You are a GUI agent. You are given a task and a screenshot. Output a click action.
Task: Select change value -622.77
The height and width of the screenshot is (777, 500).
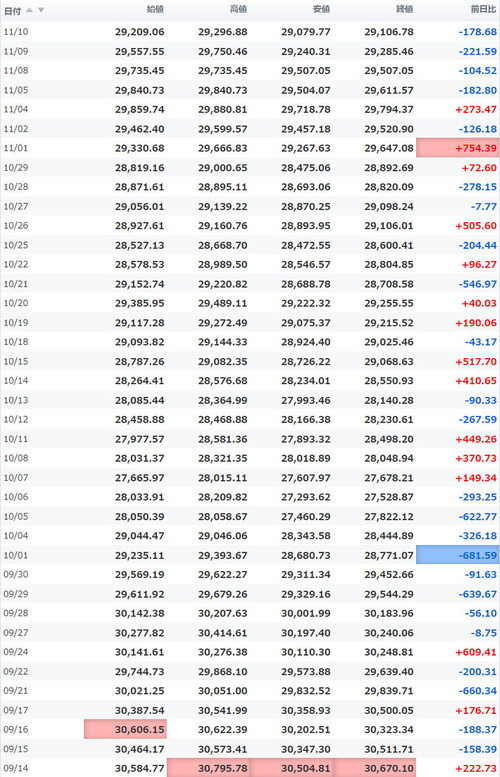(x=478, y=516)
